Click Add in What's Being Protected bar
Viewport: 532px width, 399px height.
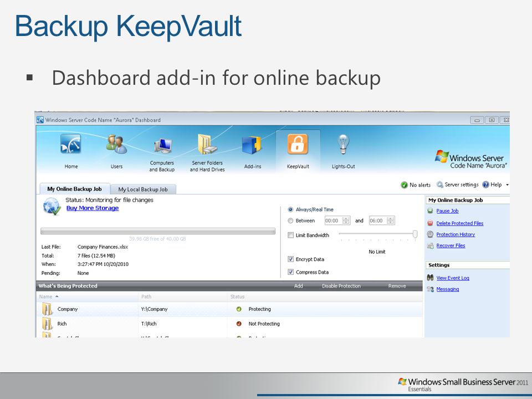(299, 286)
